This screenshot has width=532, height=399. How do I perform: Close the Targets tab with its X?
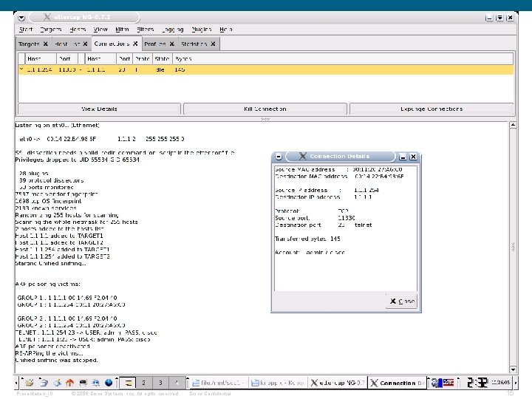pos(46,44)
